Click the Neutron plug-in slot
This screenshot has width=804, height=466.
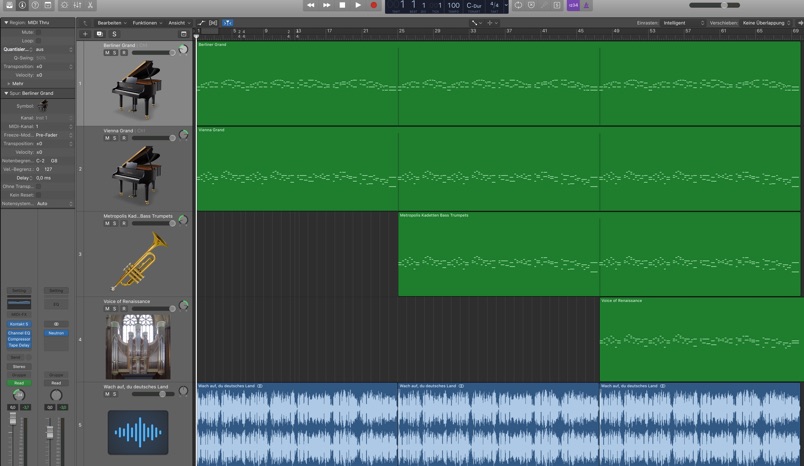click(56, 333)
